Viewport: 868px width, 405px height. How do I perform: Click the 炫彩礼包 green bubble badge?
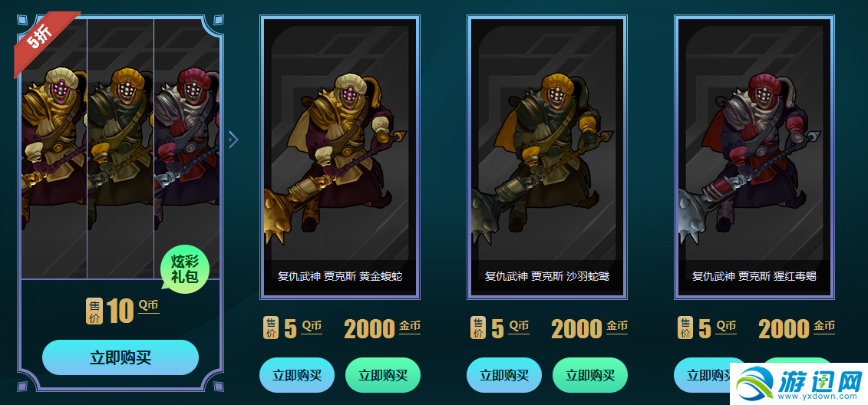coord(184,268)
